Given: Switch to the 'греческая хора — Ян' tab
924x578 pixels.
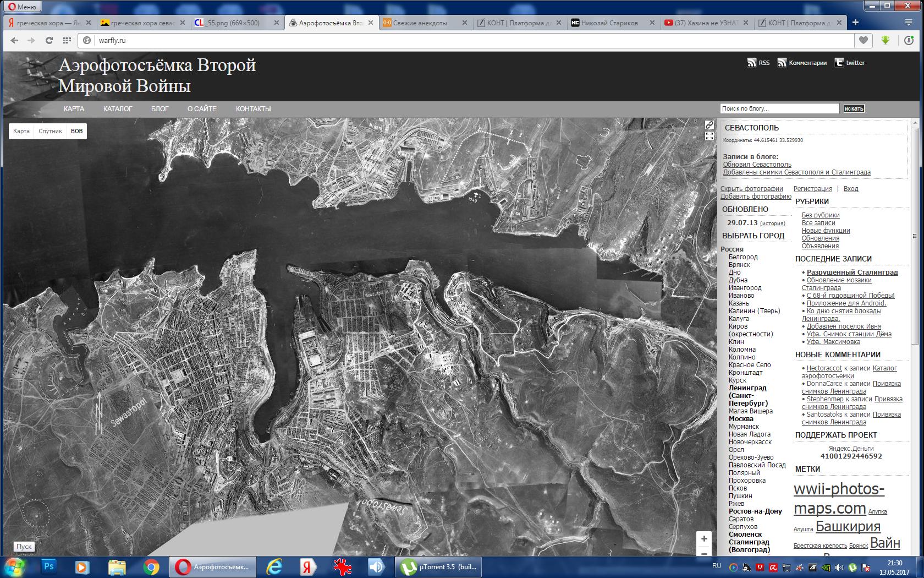Looking at the screenshot, I should coord(51,23).
